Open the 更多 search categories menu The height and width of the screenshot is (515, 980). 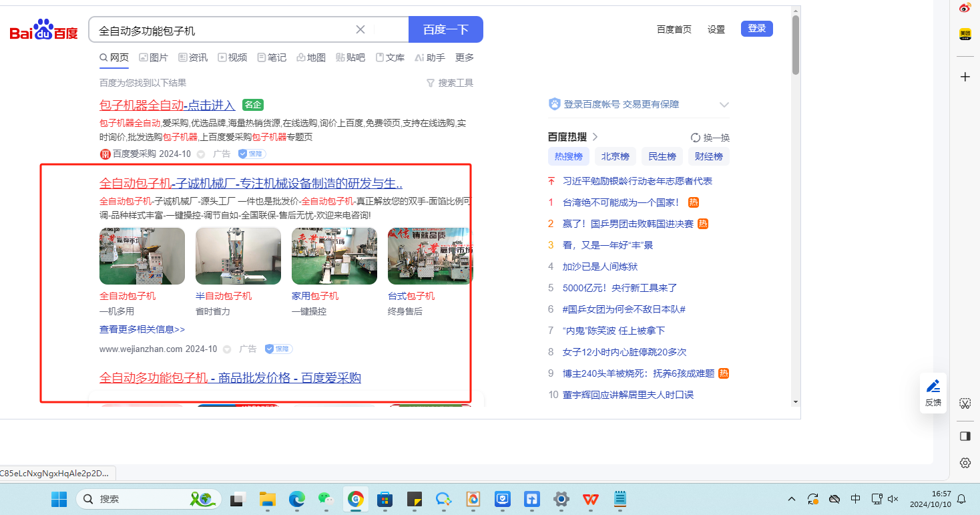(465, 57)
